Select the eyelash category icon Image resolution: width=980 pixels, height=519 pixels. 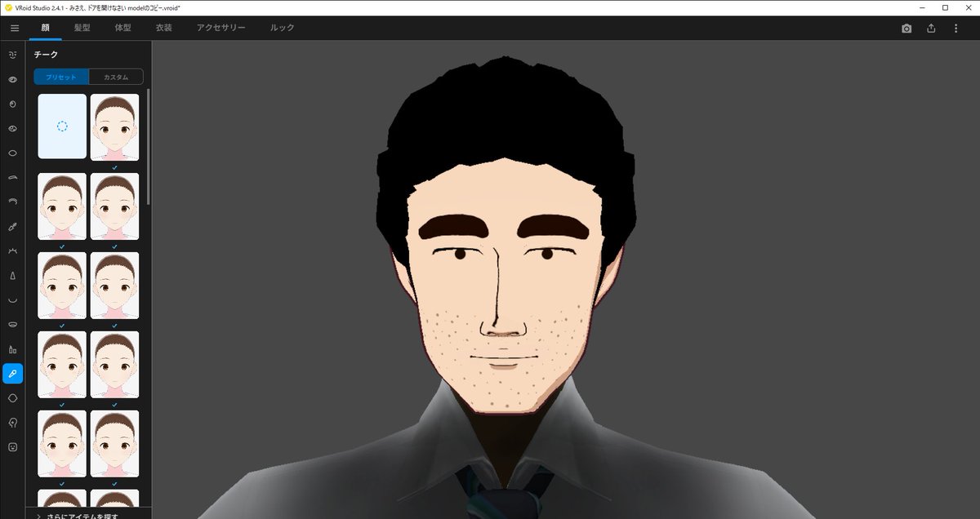[x=12, y=251]
